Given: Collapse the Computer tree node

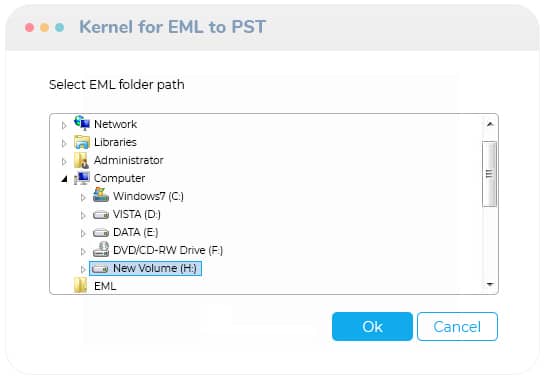Looking at the screenshot, I should click(x=64, y=179).
